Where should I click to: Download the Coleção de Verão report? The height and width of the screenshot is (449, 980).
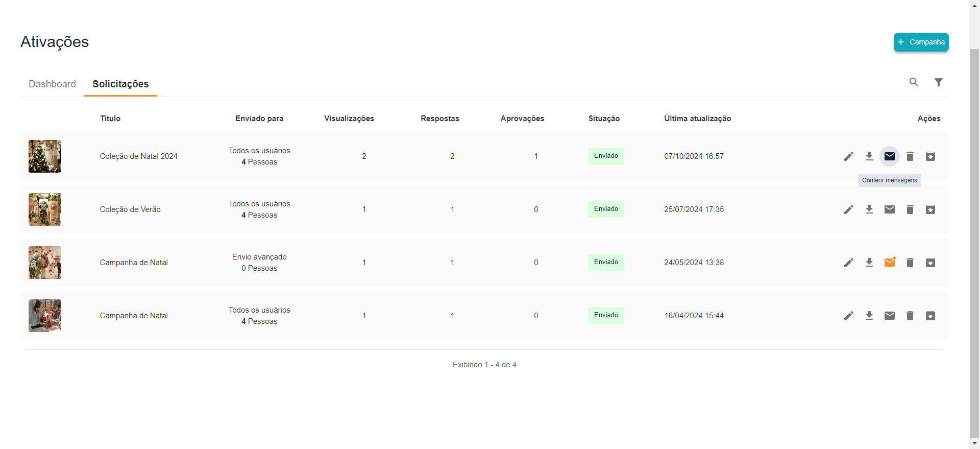(869, 209)
